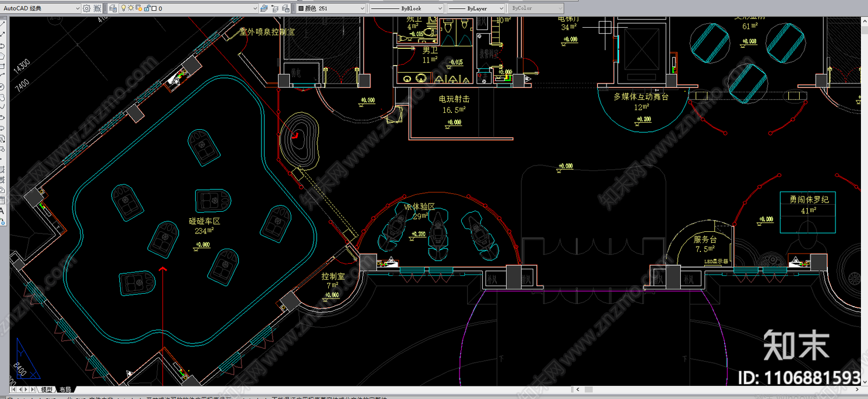The width and height of the screenshot is (868, 399).
Task: Toggle layer 0 on/off lightbulb
Action: tap(124, 8)
